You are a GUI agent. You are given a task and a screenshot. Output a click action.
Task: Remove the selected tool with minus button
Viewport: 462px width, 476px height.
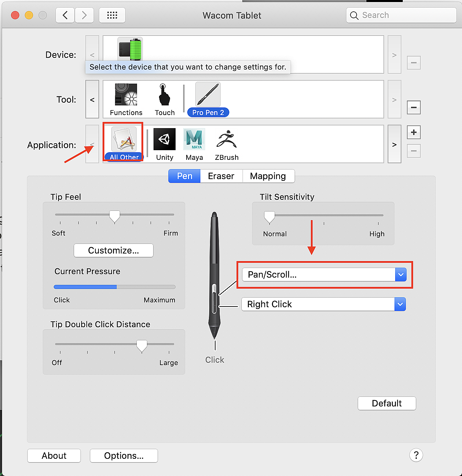(x=413, y=107)
